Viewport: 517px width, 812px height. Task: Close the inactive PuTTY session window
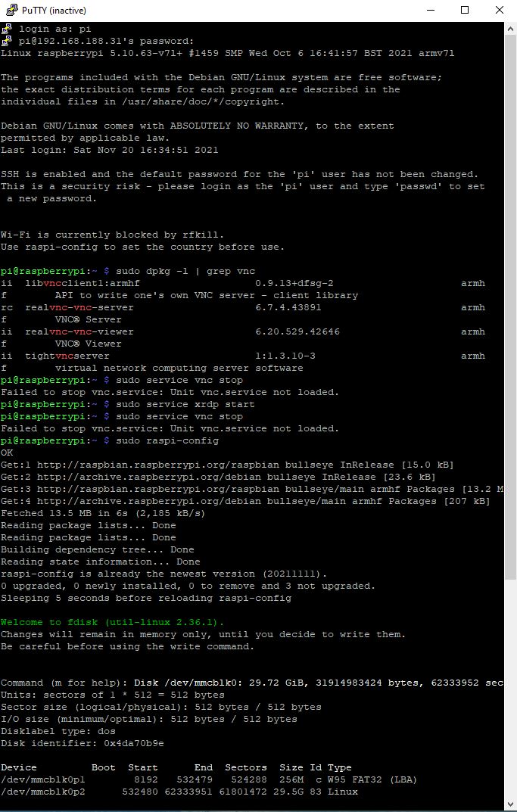tap(500, 11)
